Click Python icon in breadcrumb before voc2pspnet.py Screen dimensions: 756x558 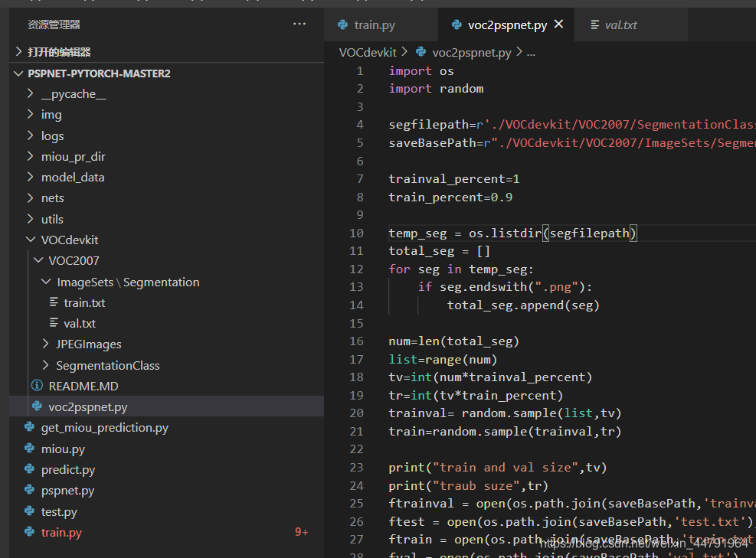click(421, 51)
